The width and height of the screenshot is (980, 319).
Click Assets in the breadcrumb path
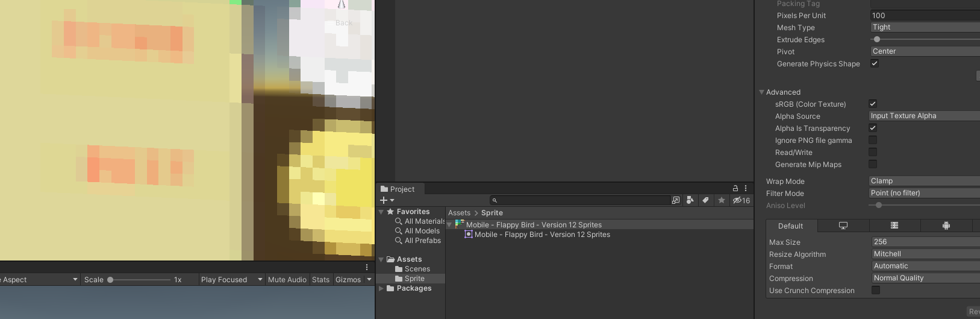(459, 213)
